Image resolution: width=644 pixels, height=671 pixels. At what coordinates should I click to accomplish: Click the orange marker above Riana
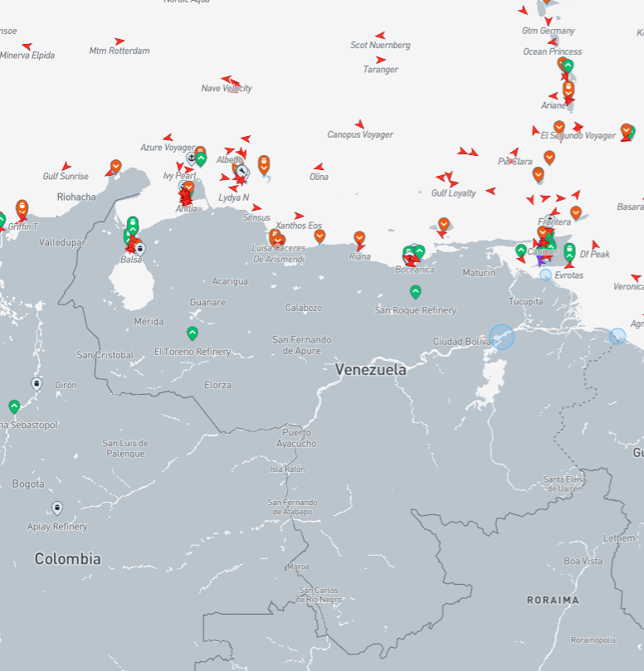click(359, 237)
